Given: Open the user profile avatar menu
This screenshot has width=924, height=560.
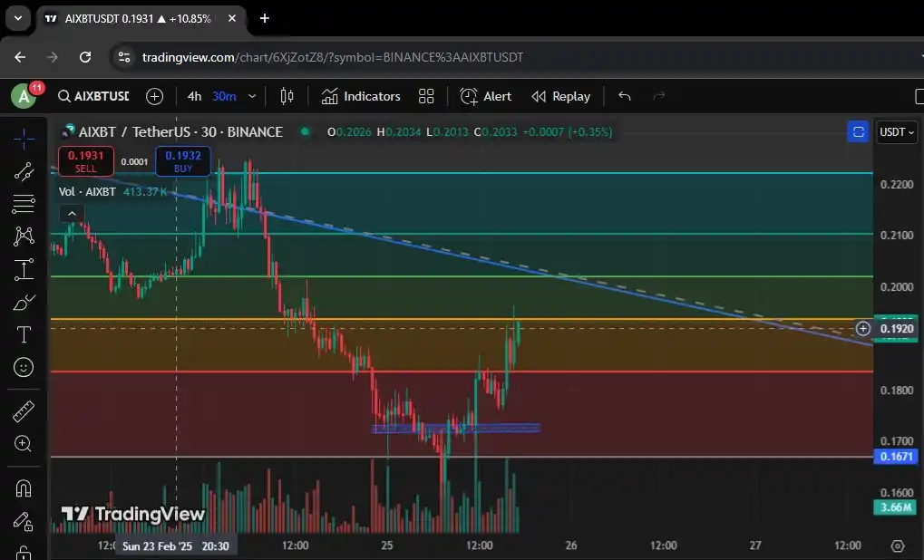Looking at the screenshot, I should pos(24,96).
